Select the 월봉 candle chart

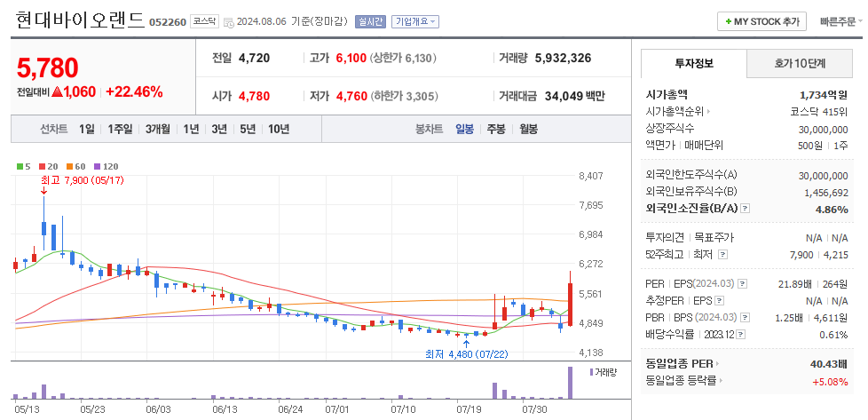[528, 129]
